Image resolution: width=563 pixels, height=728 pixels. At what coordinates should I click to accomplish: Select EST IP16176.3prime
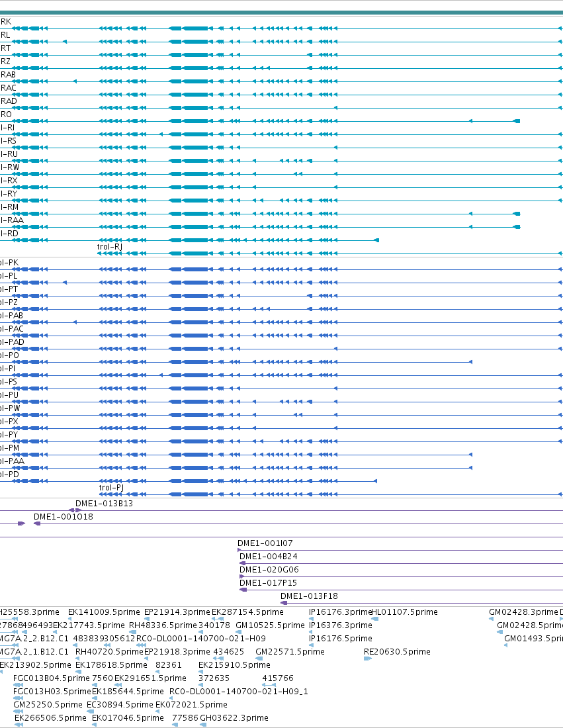coord(340,612)
